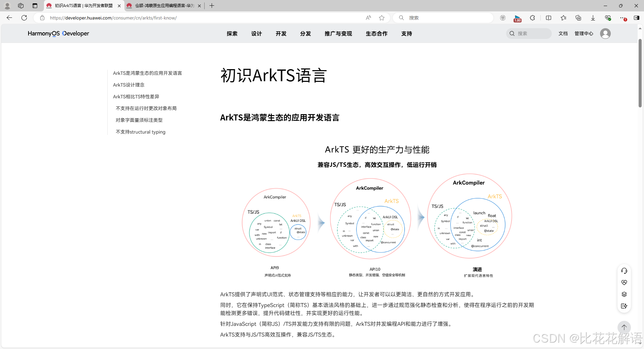The height and width of the screenshot is (349, 644).
Task: Open a new browser tab
Action: (212, 6)
